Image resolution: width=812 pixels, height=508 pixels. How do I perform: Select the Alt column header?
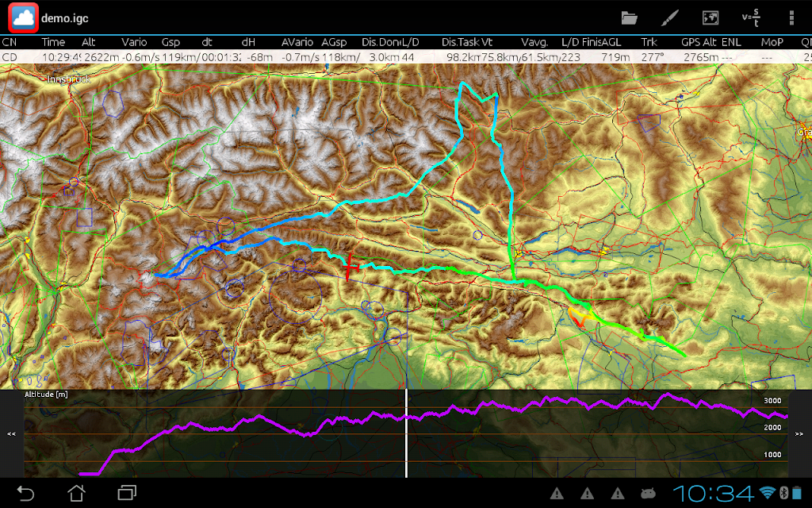point(89,42)
